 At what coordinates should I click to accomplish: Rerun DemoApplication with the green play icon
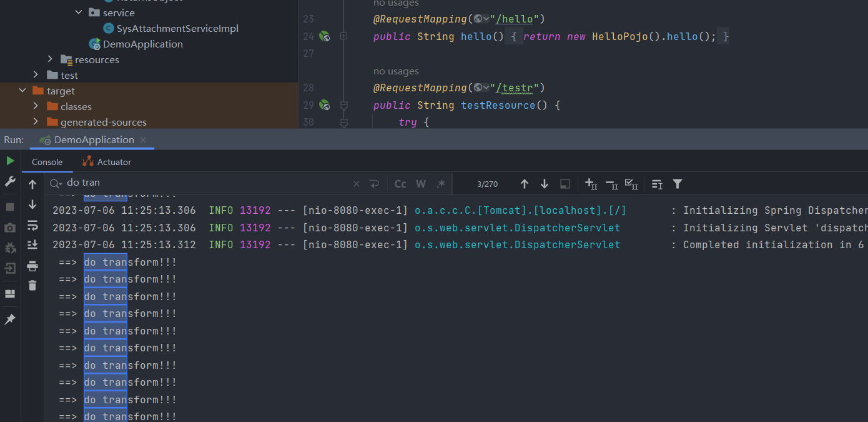pos(10,161)
